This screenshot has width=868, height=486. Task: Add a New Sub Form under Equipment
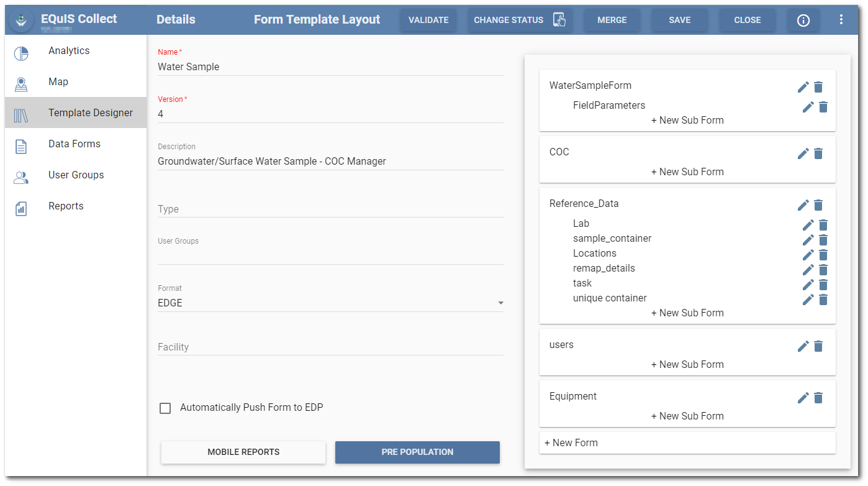[x=687, y=416]
